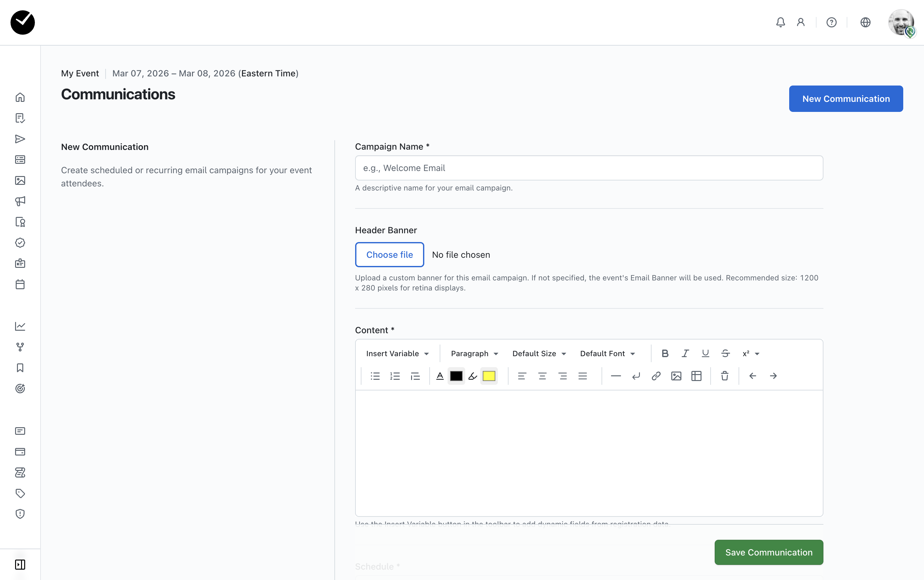Open the megaphone communications sidebar icon

20,201
